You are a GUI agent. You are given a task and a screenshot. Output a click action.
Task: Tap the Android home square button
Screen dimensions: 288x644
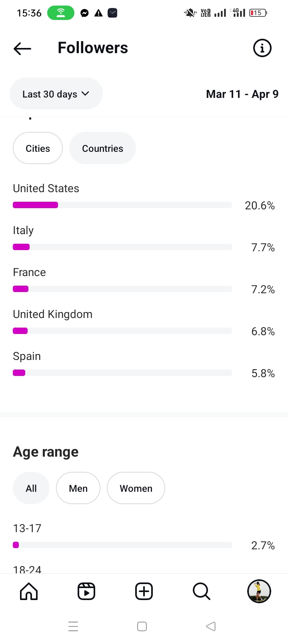[142, 626]
